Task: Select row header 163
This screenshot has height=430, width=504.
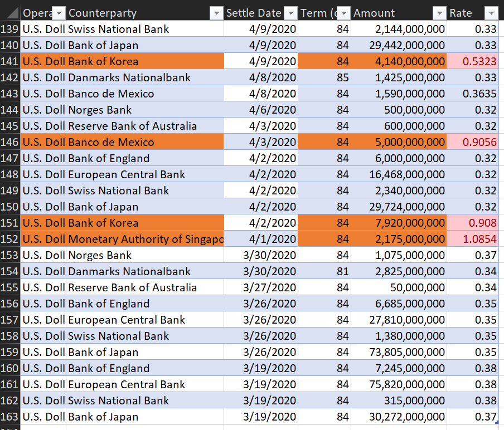Action: click(10, 417)
